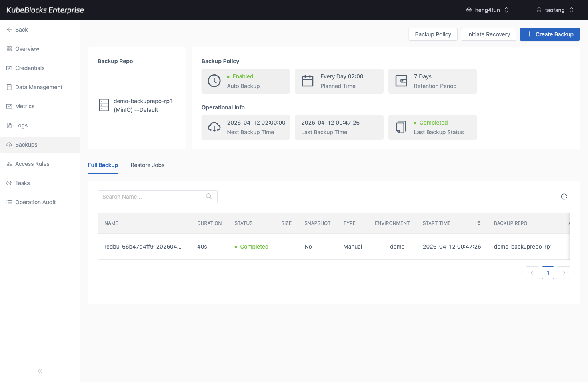Switch to the Restore Jobs tab
This screenshot has width=588, height=382.
(148, 165)
